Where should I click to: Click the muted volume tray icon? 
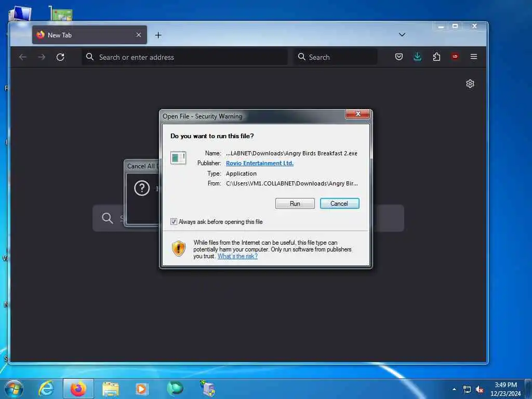tap(480, 390)
